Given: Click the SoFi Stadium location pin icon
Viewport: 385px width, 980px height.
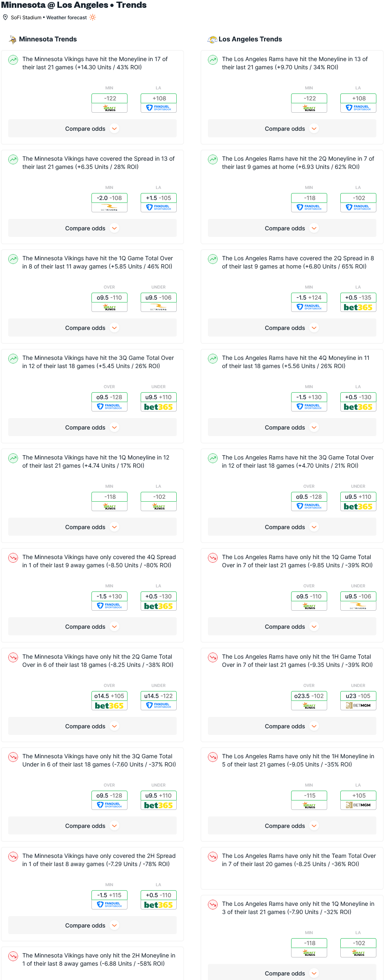Looking at the screenshot, I should (x=5, y=17).
